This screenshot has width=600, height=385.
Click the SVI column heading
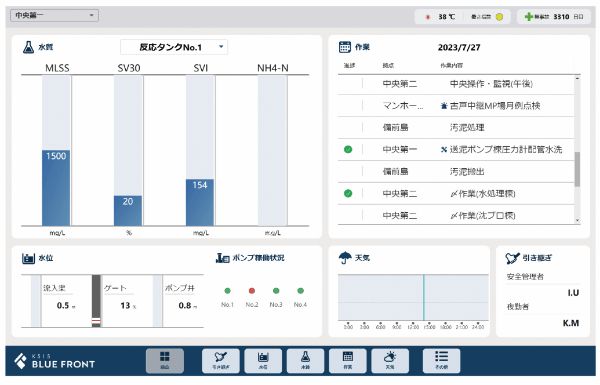[201, 68]
